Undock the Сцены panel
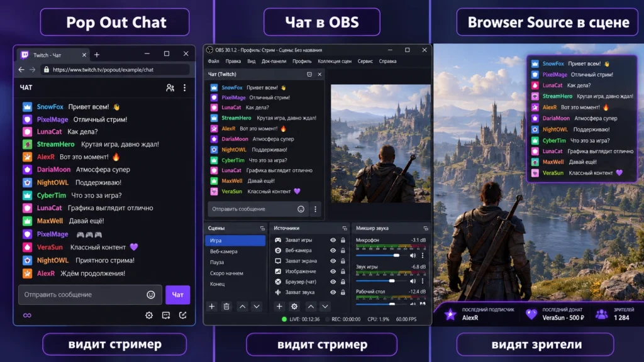644x362 pixels. pos(262,228)
